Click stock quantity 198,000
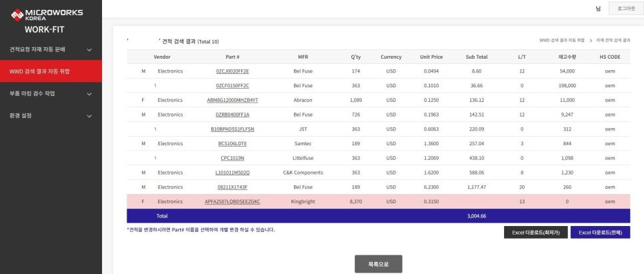This screenshot has height=274, width=644. [x=567, y=85]
